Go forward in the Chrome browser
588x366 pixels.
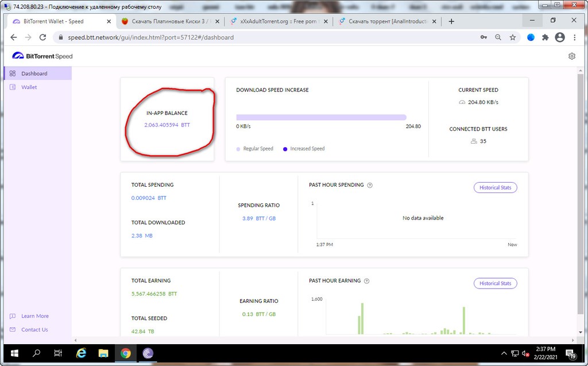(28, 37)
